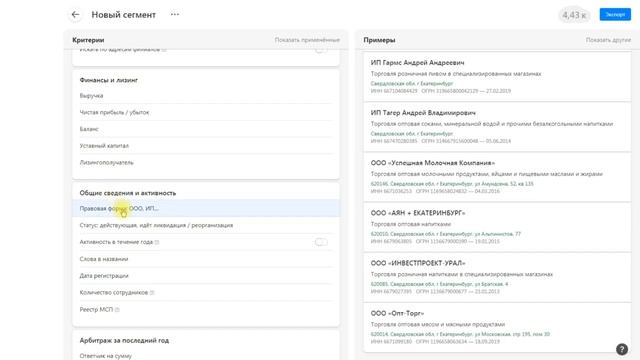The image size is (640, 360).
Task: Open ООО «Успешная Молочная Компания» card
Action: coord(497,177)
